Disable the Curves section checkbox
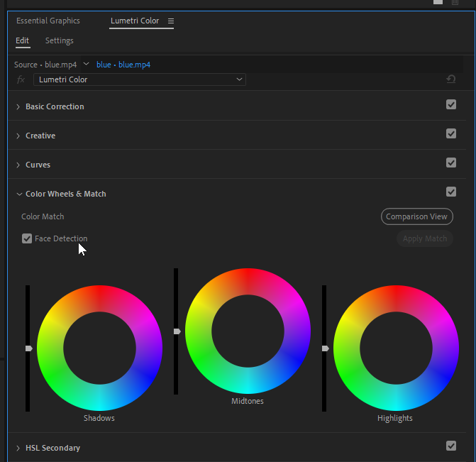Screen dimensions: 476x462 451,163
